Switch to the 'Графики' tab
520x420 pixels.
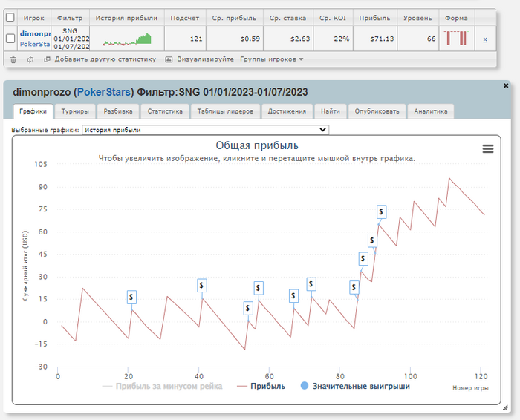tap(33, 111)
